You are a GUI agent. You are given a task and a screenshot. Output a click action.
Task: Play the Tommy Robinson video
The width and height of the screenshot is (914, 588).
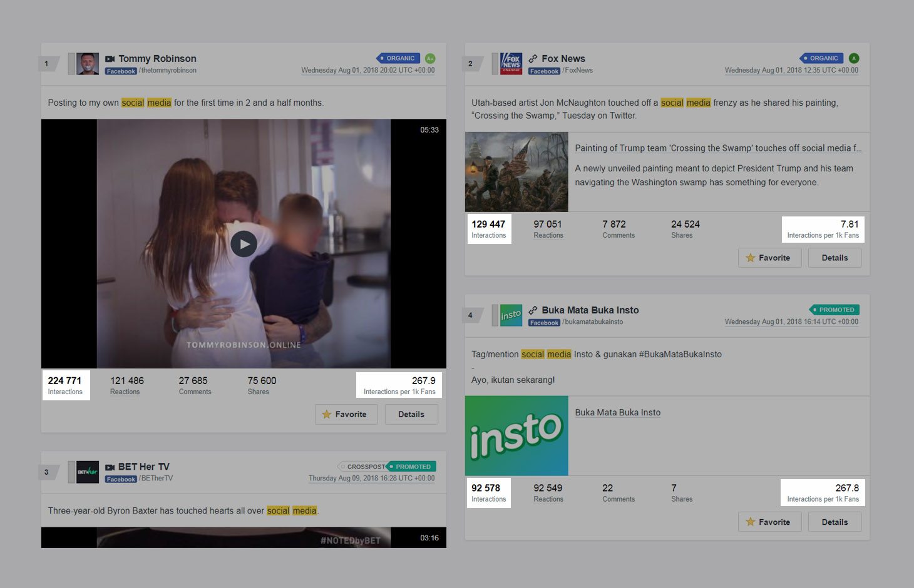tap(244, 244)
